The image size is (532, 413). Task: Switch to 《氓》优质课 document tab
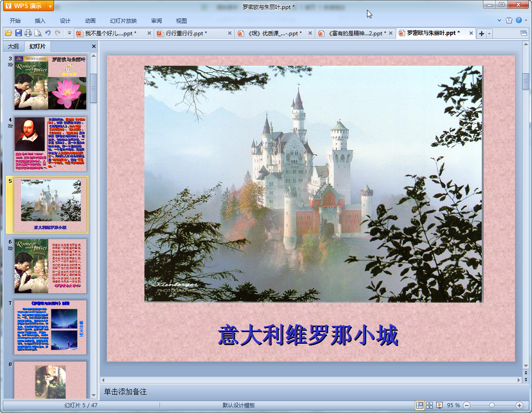pos(275,33)
